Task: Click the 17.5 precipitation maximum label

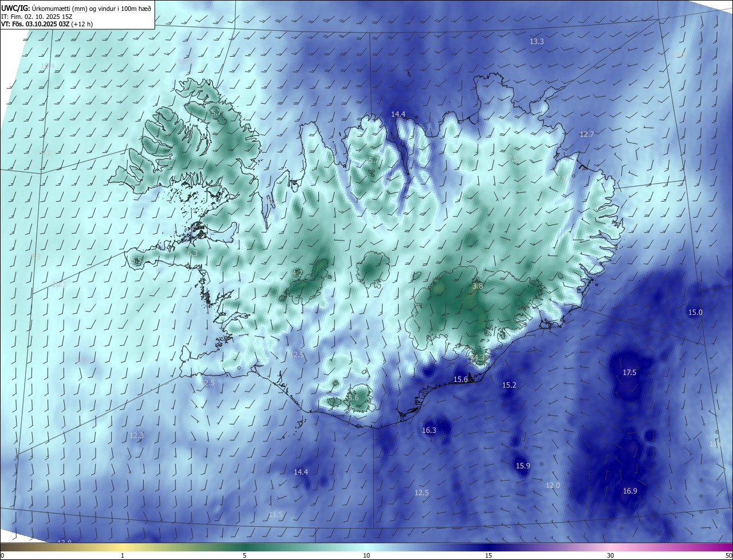Action: (x=629, y=373)
